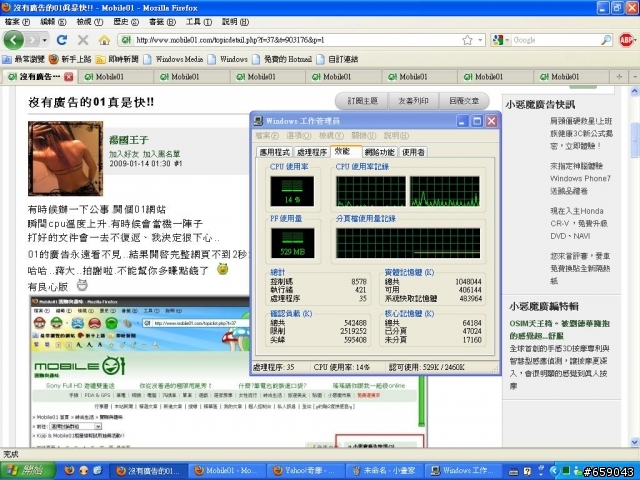Switch to 應用程式 tab in Task Manager

click(274, 152)
